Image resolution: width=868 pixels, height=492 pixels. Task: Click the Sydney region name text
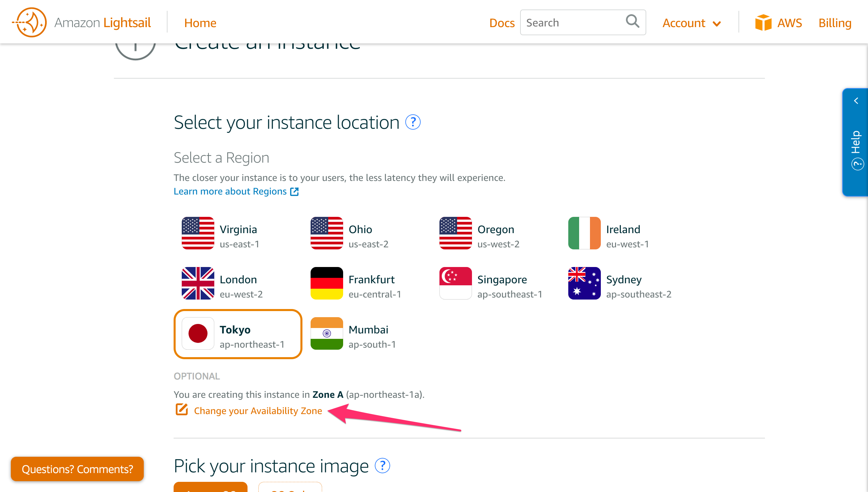(x=624, y=280)
